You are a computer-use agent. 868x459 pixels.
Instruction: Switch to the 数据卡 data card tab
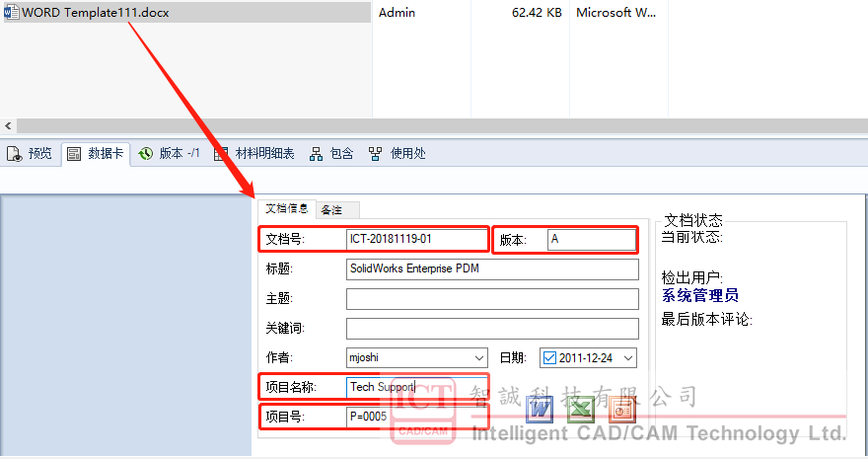(96, 153)
